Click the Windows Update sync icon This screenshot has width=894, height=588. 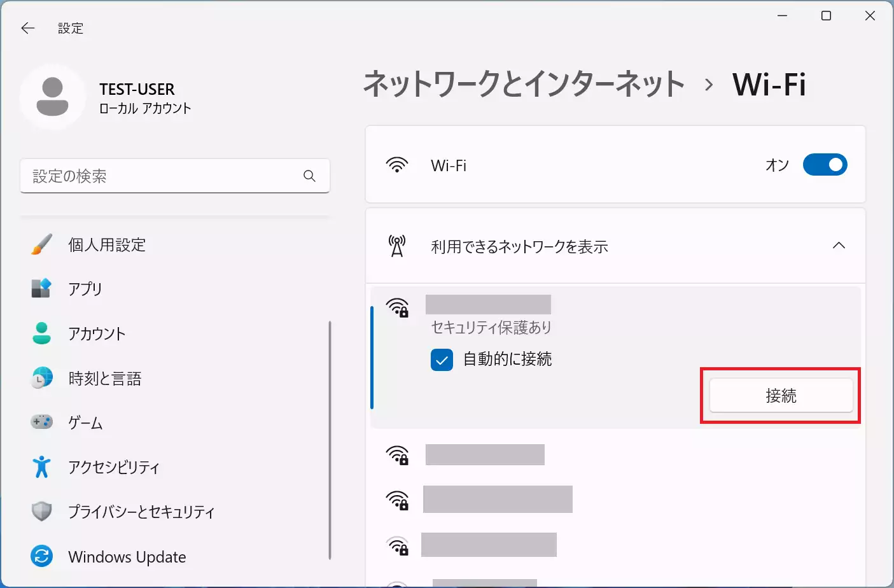41,557
